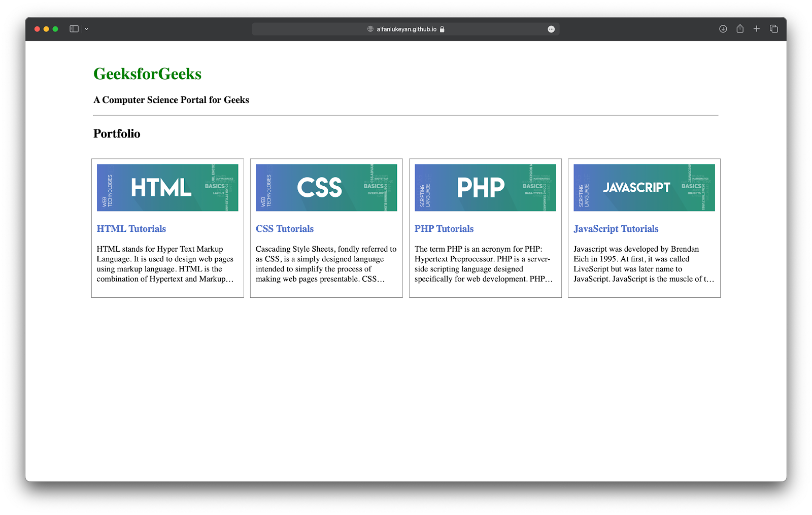Screen dimensions: 812x515
Task: Click the 'Javascript was developed by Brendan' paragraph
Action: (644, 264)
